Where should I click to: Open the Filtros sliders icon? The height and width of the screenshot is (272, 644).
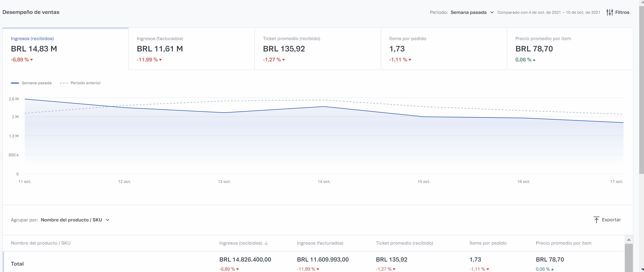[609, 12]
